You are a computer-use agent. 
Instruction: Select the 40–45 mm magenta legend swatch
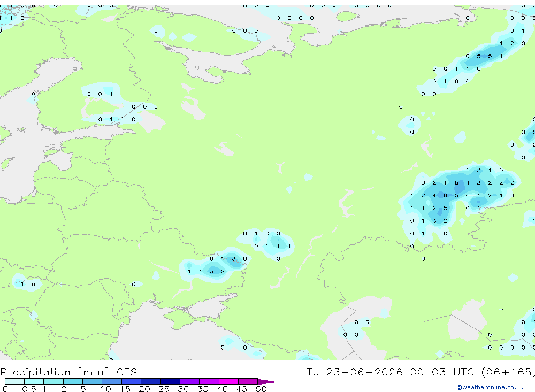[228, 381]
